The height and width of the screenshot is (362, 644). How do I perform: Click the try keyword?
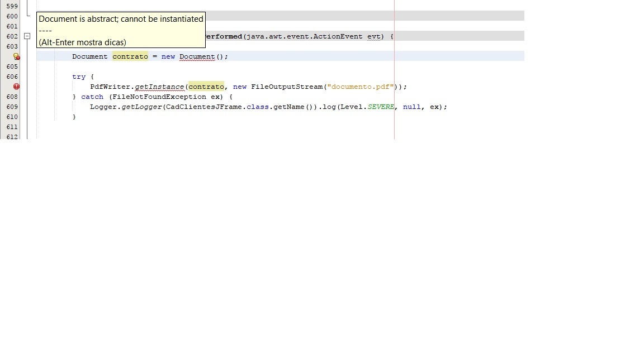click(79, 77)
